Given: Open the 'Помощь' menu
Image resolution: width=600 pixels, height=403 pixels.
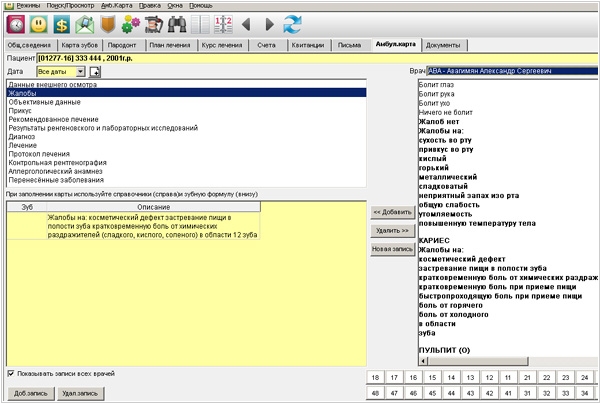Looking at the screenshot, I should [201, 5].
